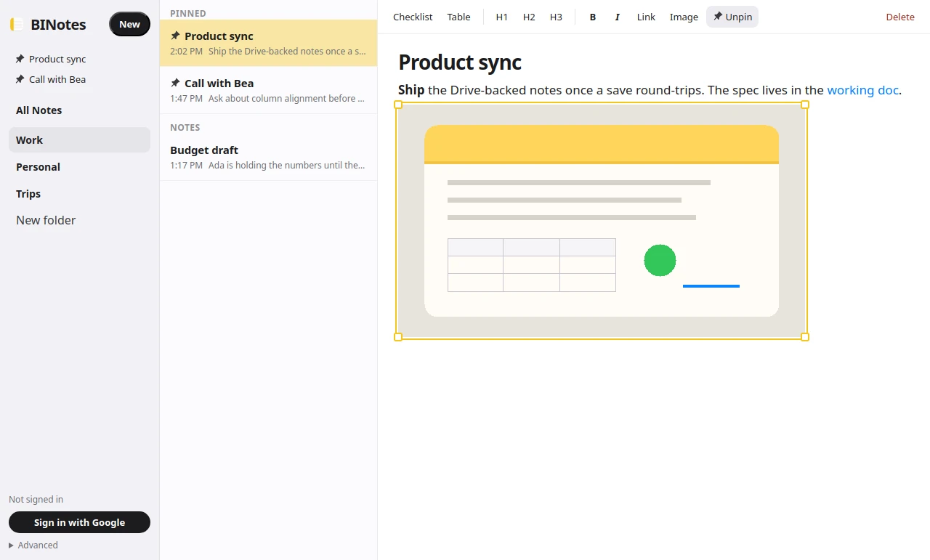Add a New folder
This screenshot has width=930, height=560.
[46, 220]
